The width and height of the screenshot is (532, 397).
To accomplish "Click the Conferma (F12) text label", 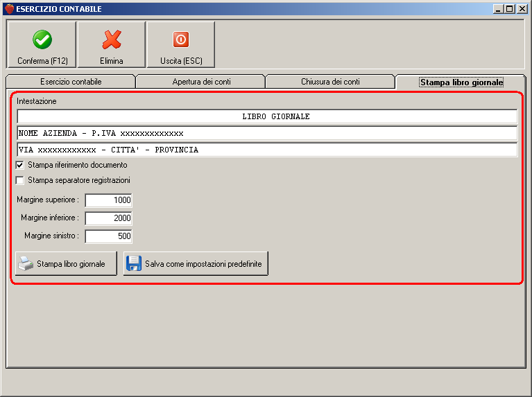I will tap(42, 61).
